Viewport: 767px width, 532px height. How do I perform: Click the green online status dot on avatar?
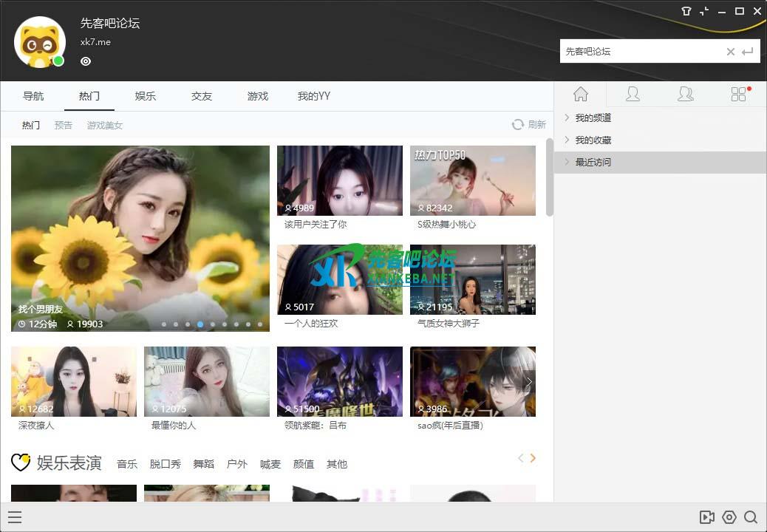tap(58, 61)
